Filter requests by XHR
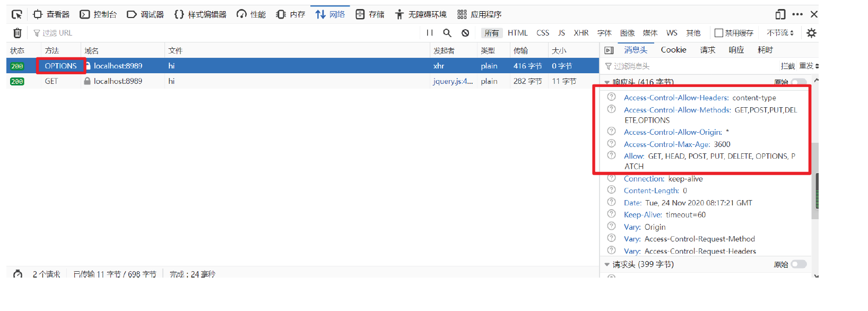The height and width of the screenshot is (311, 868). [581, 33]
